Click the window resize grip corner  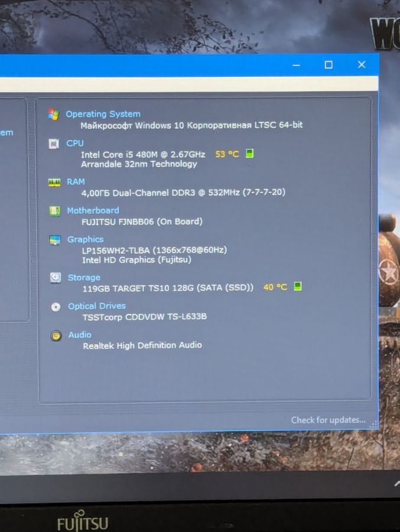pyautogui.click(x=373, y=425)
